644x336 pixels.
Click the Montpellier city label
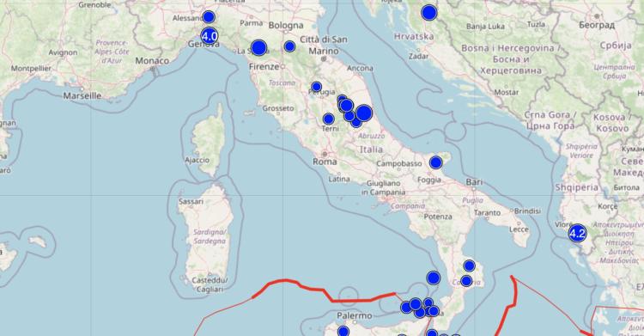pos(31,68)
